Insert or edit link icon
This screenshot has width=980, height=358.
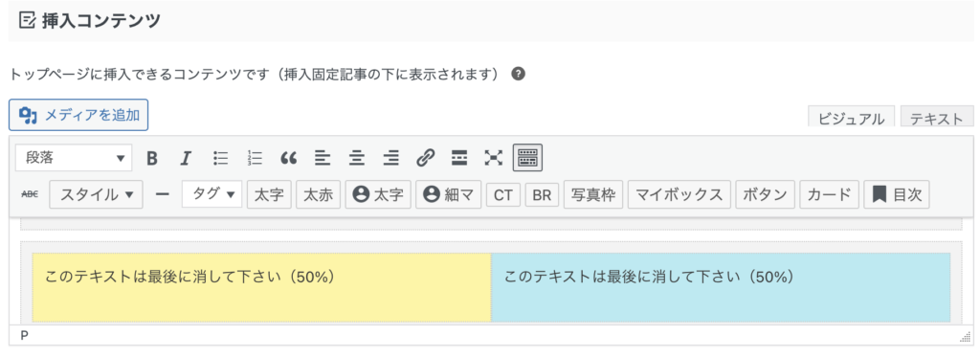click(425, 158)
